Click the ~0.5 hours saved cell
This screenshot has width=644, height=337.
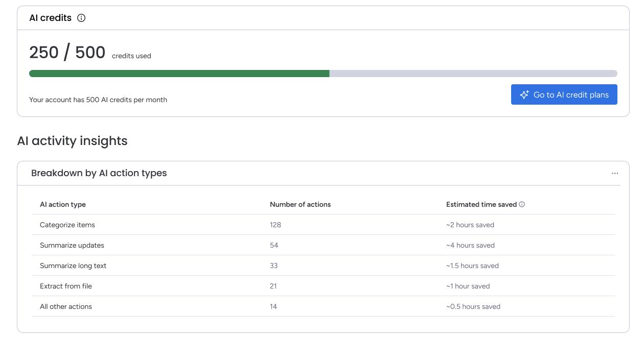(x=473, y=306)
